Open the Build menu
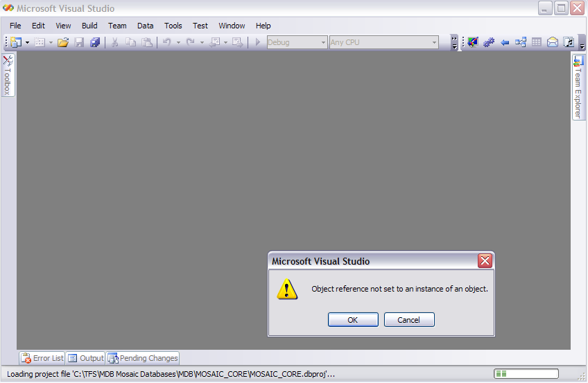 point(89,26)
